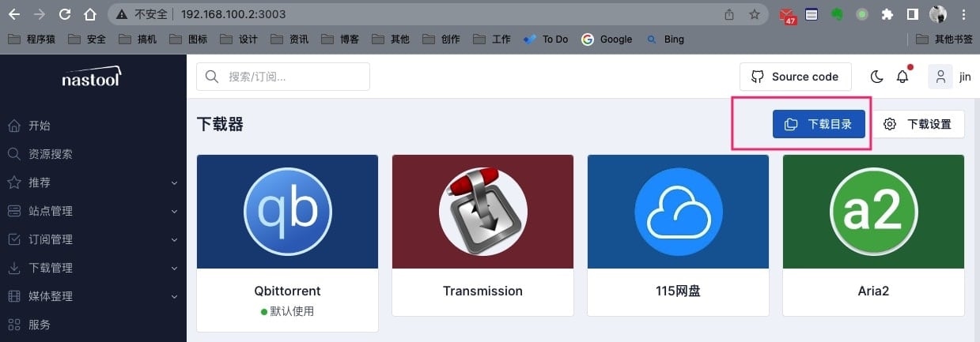
Task: Open 服务 in sidebar
Action: pos(93,325)
